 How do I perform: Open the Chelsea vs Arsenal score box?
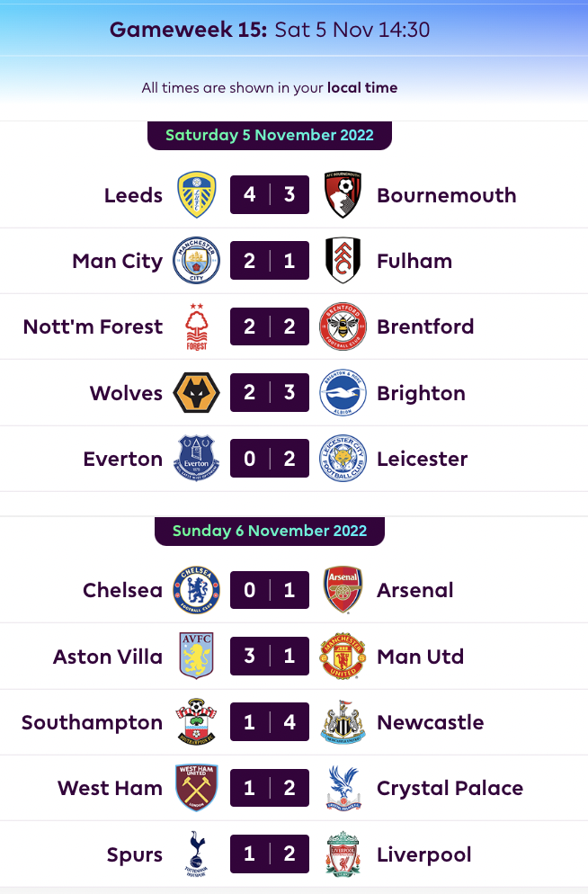point(269,590)
